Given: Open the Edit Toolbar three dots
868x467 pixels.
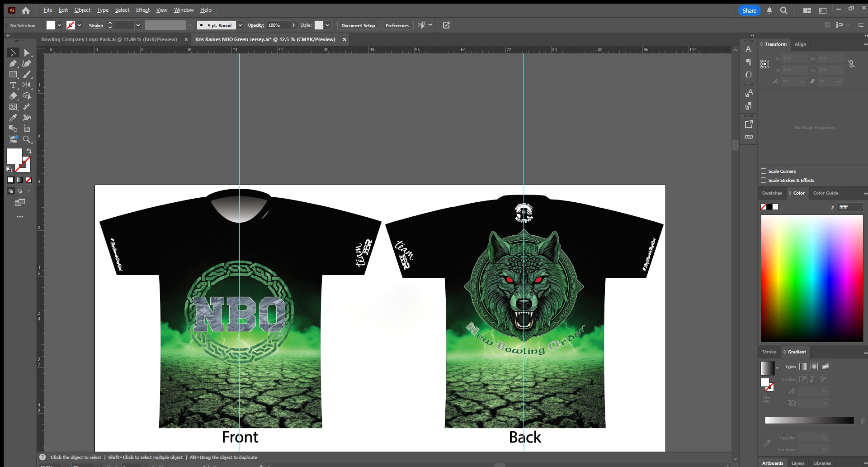Looking at the screenshot, I should (20, 217).
